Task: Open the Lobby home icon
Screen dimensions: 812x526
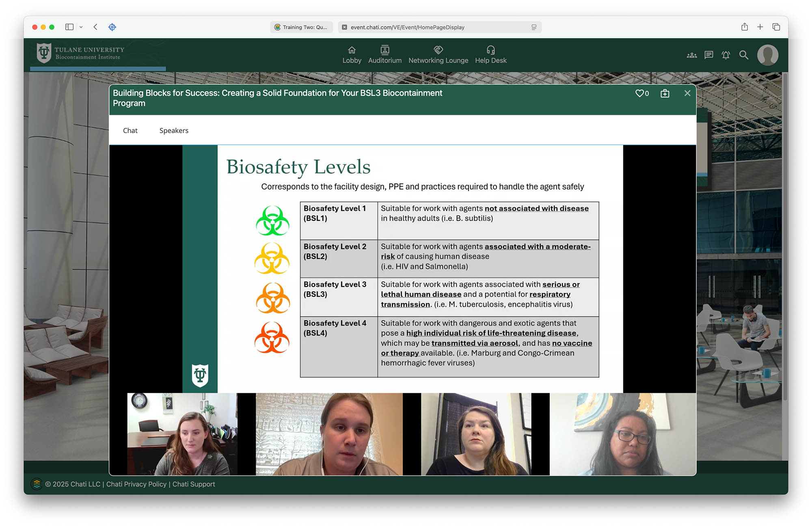Action: point(352,50)
